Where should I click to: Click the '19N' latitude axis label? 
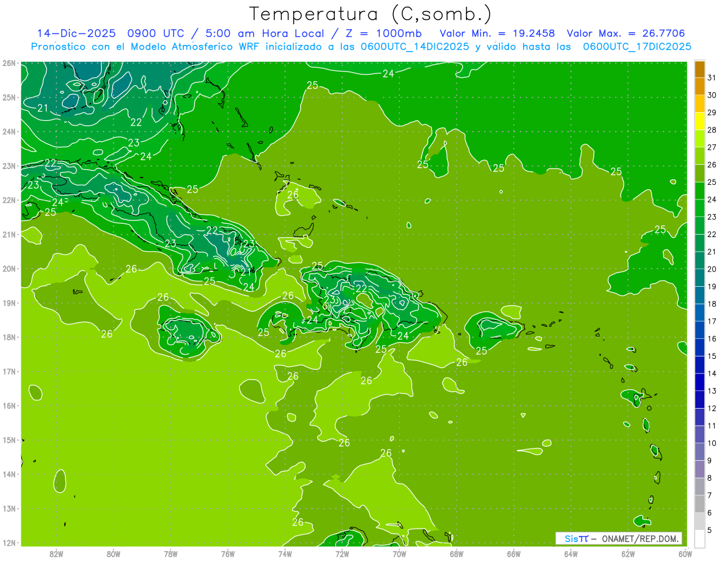(x=8, y=303)
